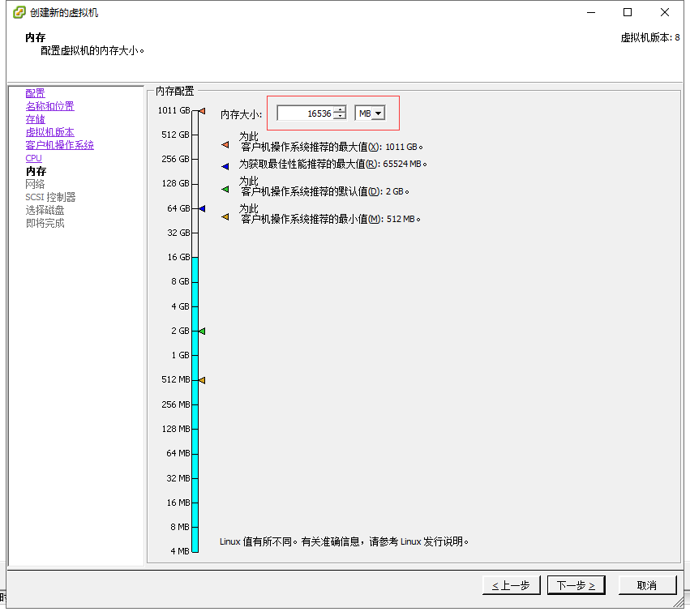Screen dimensions: 690x616
Task: Go back to the 名称和位置 step
Action: [x=49, y=105]
